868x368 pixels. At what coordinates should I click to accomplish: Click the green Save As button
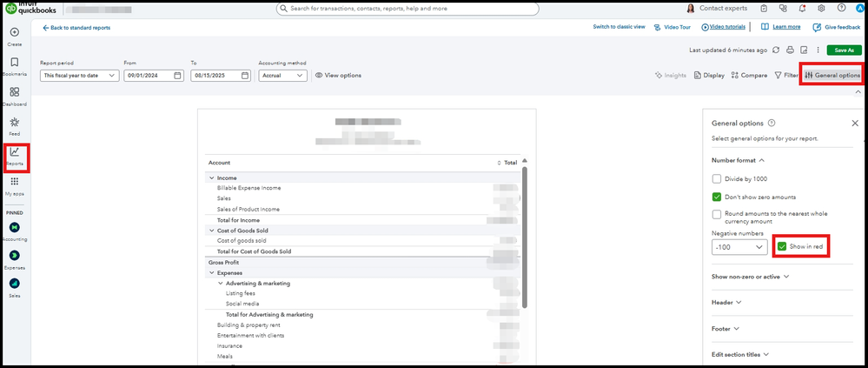point(844,50)
